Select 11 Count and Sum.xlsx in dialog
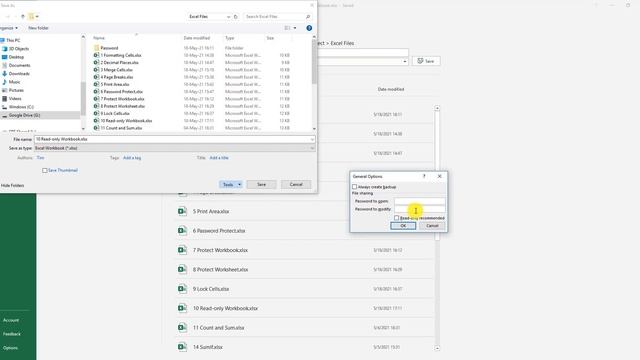Image resolution: width=640 pixels, height=360 pixels. pos(121,128)
